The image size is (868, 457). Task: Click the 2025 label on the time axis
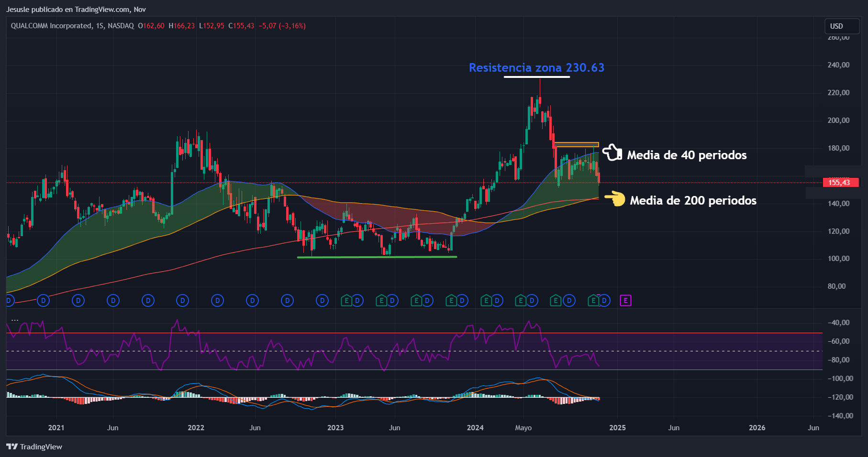pyautogui.click(x=617, y=427)
